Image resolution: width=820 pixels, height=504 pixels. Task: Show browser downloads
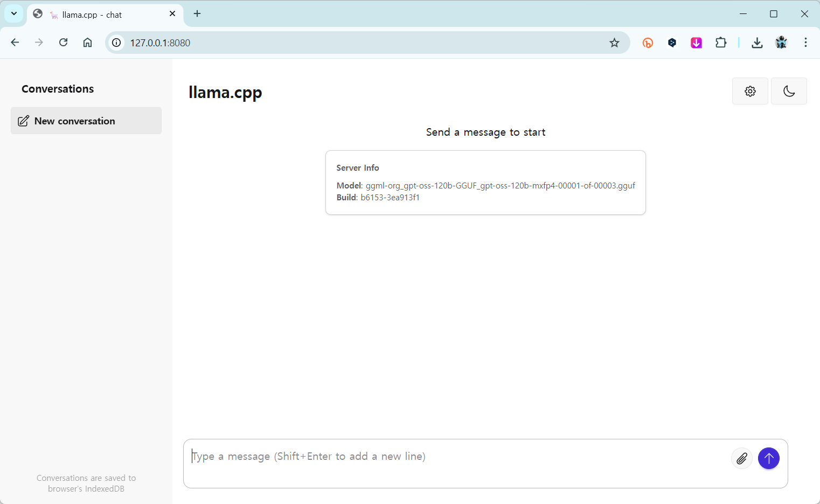click(x=757, y=43)
